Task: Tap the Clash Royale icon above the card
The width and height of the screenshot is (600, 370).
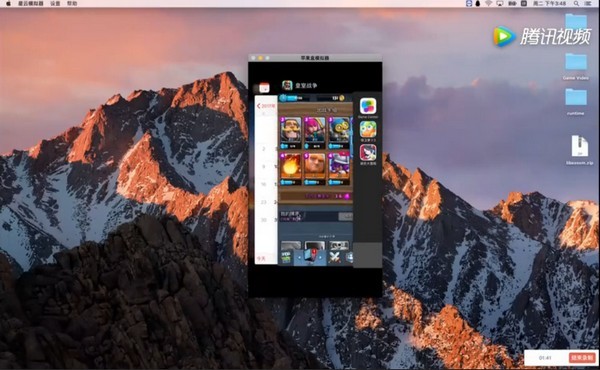Action: (287, 85)
